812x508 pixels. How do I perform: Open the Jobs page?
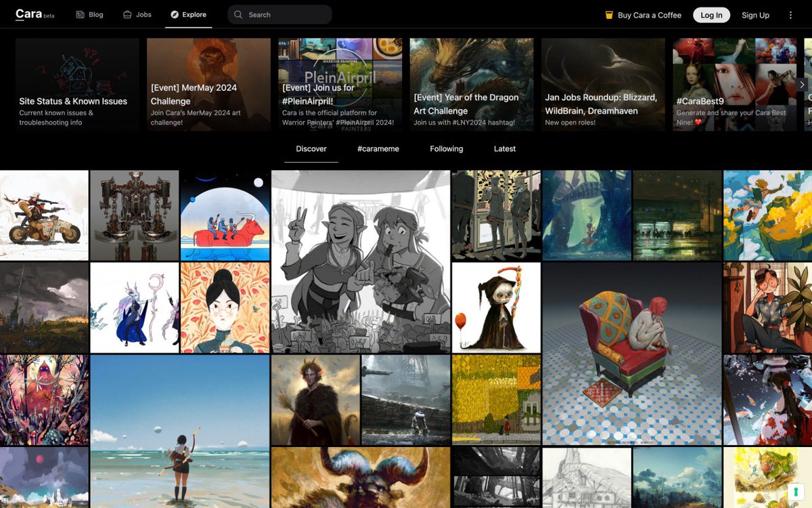pyautogui.click(x=137, y=14)
